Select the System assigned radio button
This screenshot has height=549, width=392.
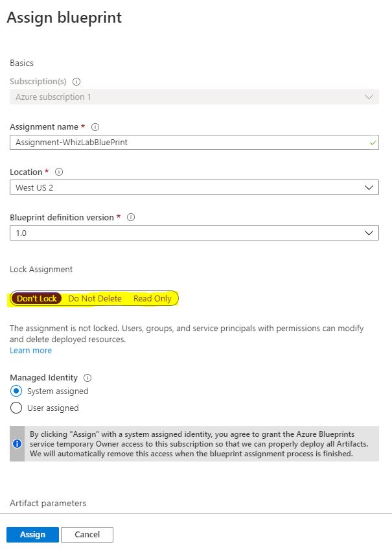click(x=16, y=391)
